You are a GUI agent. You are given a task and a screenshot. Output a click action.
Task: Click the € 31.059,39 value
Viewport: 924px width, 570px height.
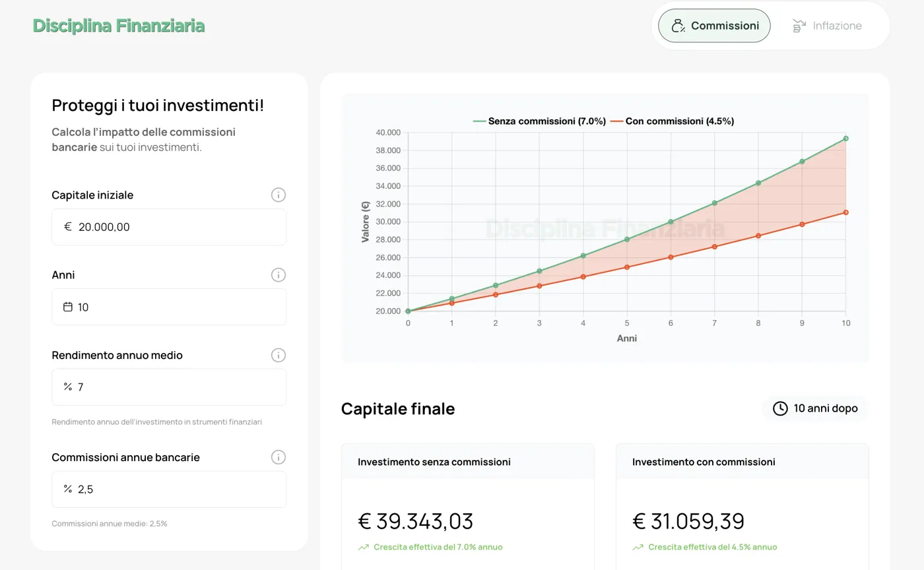point(688,521)
